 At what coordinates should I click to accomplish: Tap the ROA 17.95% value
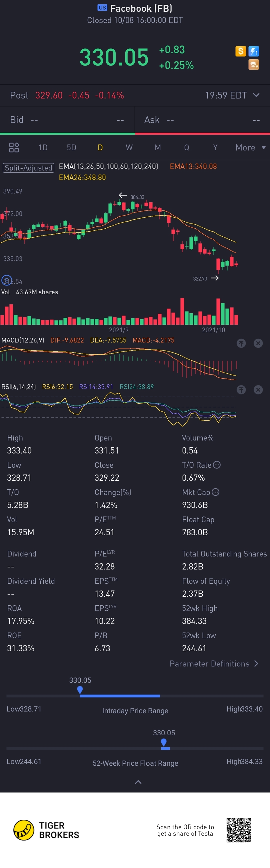click(20, 621)
